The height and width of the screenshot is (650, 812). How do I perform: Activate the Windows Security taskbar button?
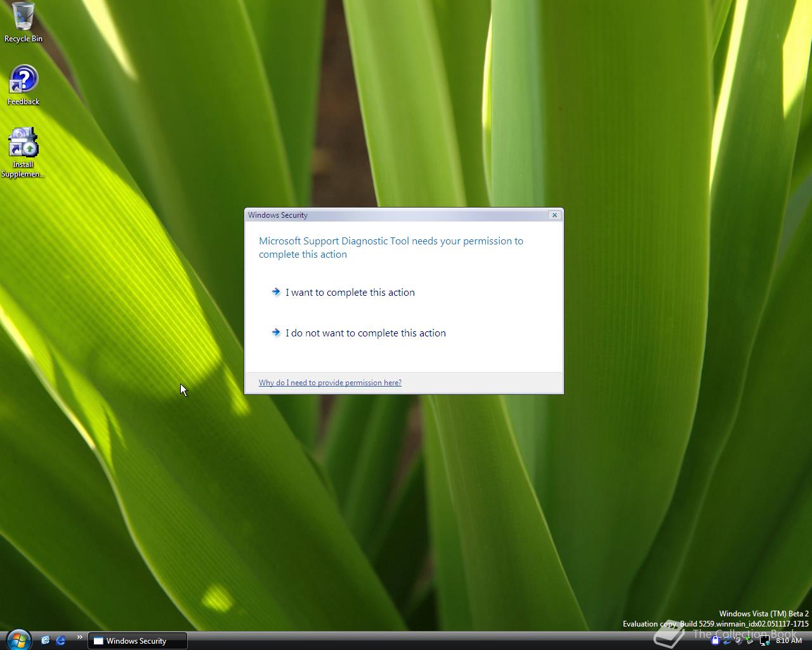click(x=138, y=641)
